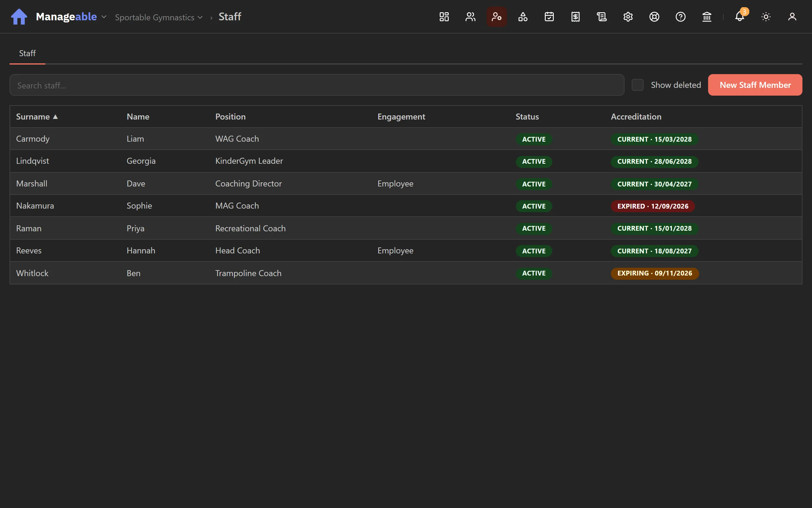
Task: Click the KinderGym Leader position cell
Action: point(249,161)
